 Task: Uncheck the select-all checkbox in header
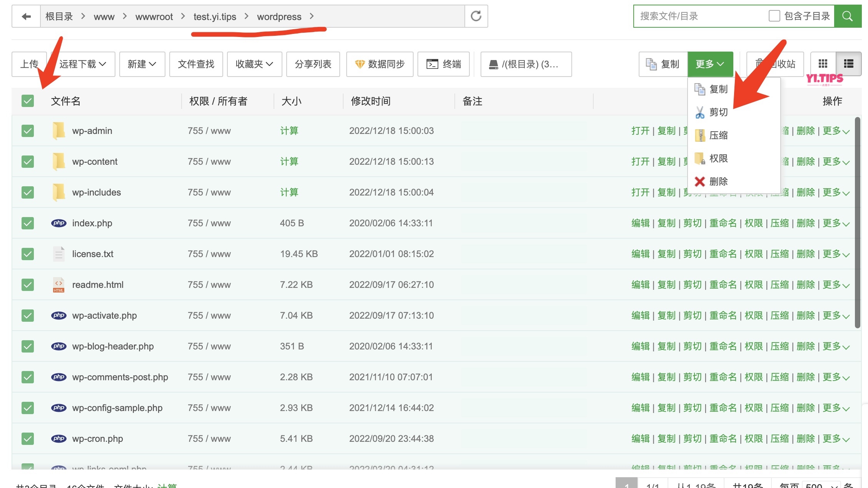point(27,101)
